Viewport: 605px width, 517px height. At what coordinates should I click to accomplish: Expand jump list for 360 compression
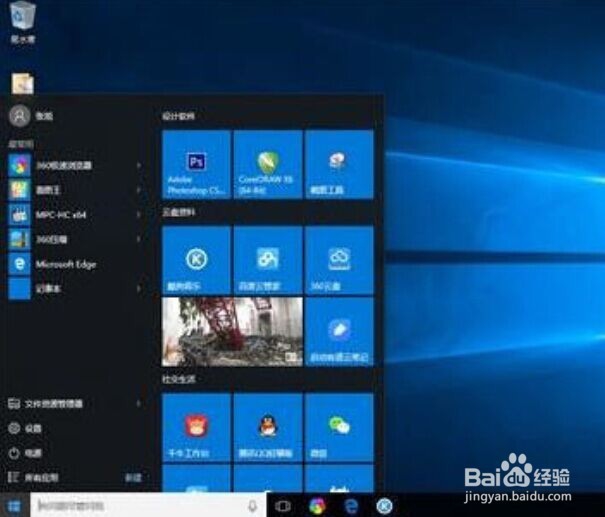(x=139, y=239)
